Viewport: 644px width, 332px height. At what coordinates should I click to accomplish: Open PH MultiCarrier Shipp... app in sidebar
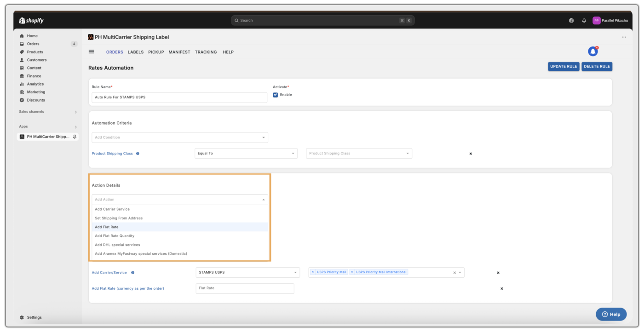[48, 137]
